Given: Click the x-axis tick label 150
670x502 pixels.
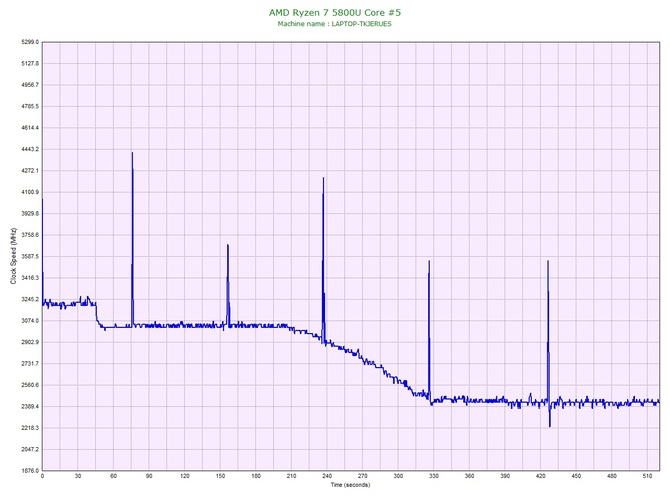Looking at the screenshot, I should tap(220, 476).
